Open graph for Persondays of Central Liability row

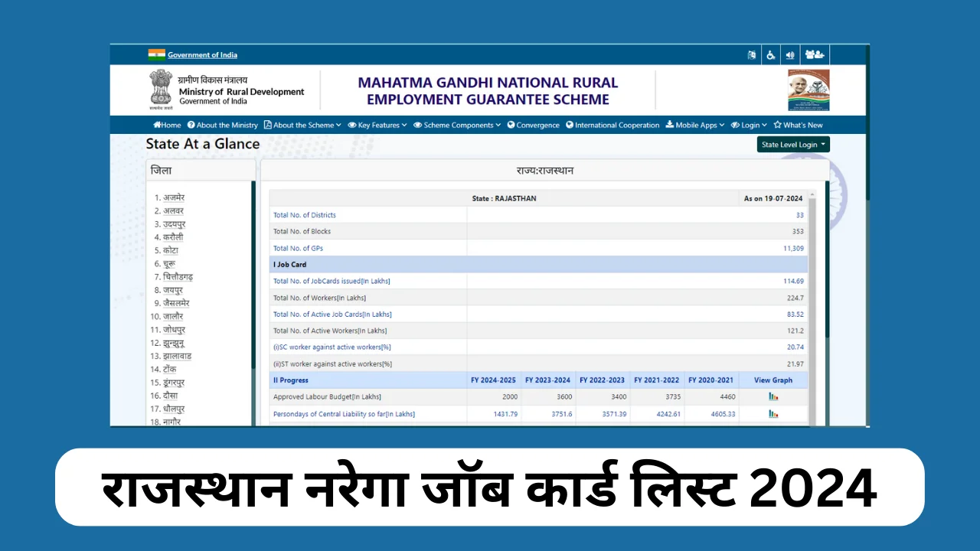pyautogui.click(x=773, y=414)
